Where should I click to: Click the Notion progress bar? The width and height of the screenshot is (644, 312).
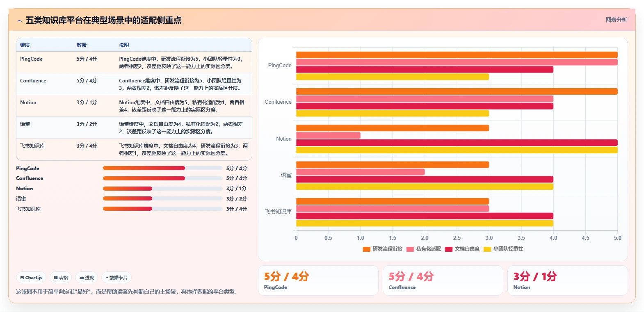(162, 189)
